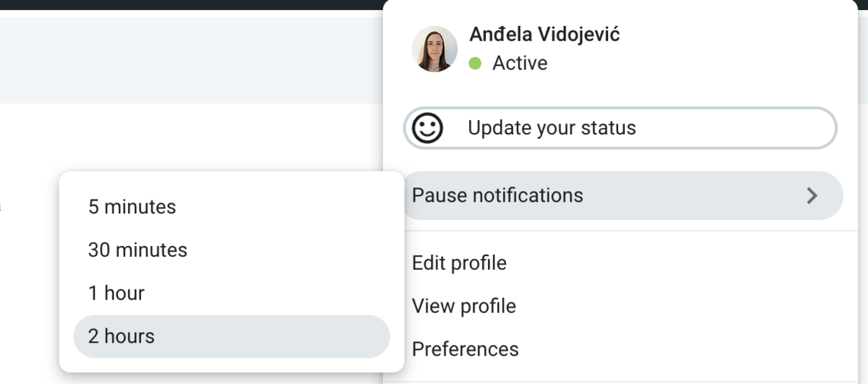This screenshot has width=868, height=384.
Task: Click Anđela Vidojević's profile avatar photo
Action: tap(434, 48)
